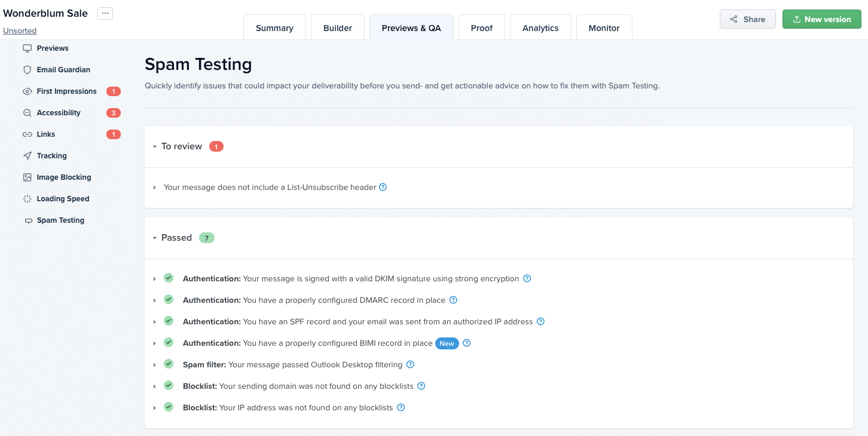Click the help icon beside the DKIM result

pos(527,278)
